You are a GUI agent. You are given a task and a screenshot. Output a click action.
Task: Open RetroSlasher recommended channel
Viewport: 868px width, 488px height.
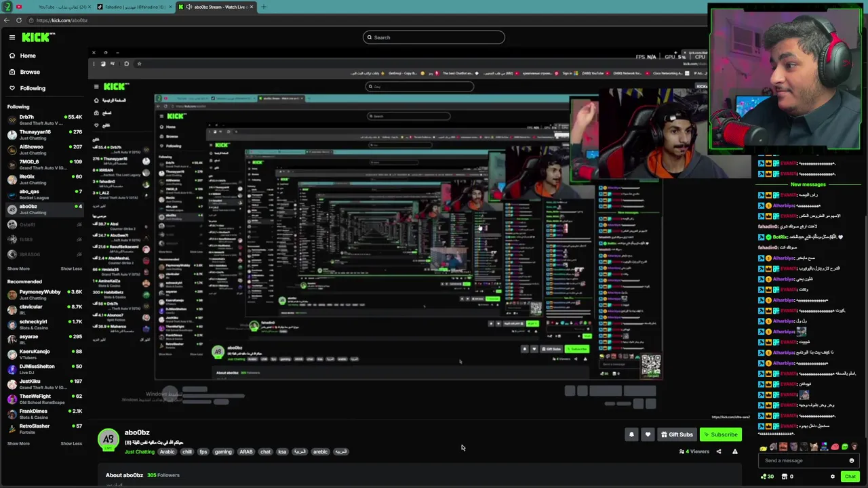[43, 428]
